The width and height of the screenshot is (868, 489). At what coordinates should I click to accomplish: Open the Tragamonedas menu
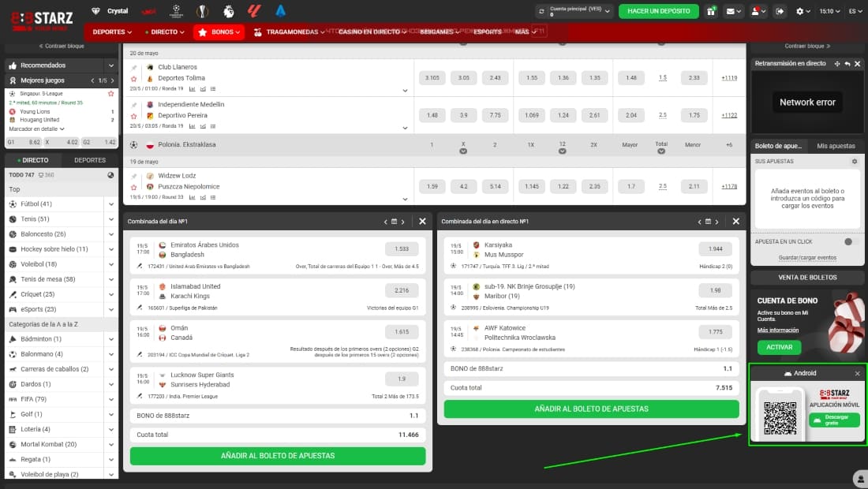point(289,32)
